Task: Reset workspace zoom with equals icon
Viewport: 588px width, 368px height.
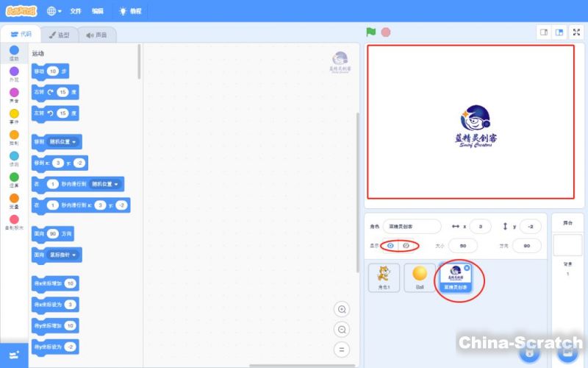Action: point(341,349)
